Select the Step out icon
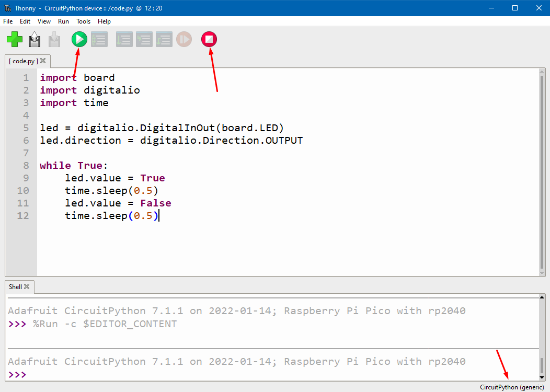 click(x=164, y=39)
